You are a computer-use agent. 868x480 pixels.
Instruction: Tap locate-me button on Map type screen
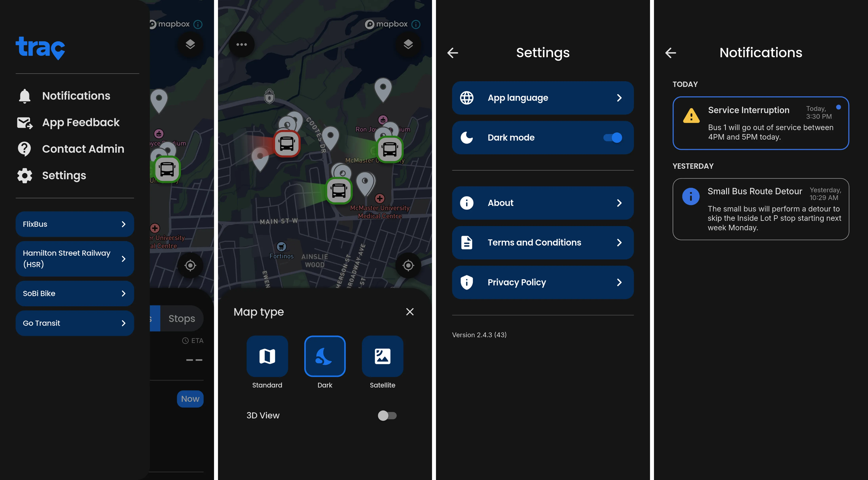(x=408, y=265)
